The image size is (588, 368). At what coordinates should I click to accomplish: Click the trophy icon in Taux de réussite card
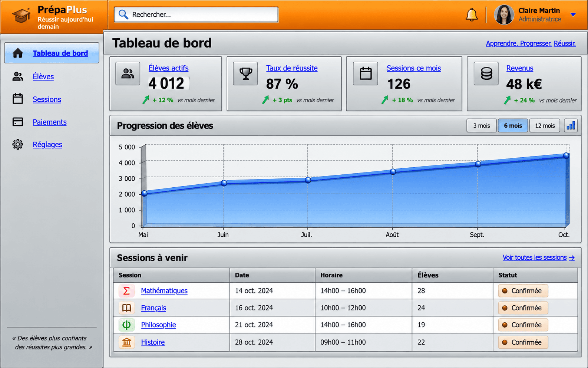click(245, 73)
